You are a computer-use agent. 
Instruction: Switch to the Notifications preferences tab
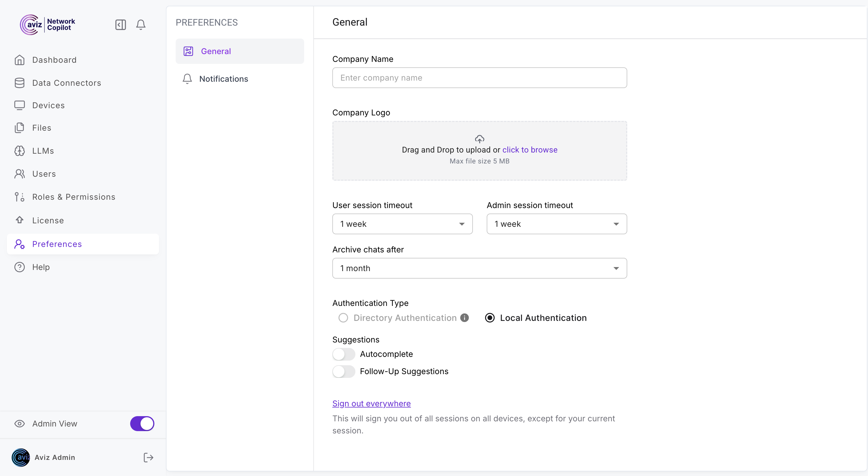tap(223, 79)
